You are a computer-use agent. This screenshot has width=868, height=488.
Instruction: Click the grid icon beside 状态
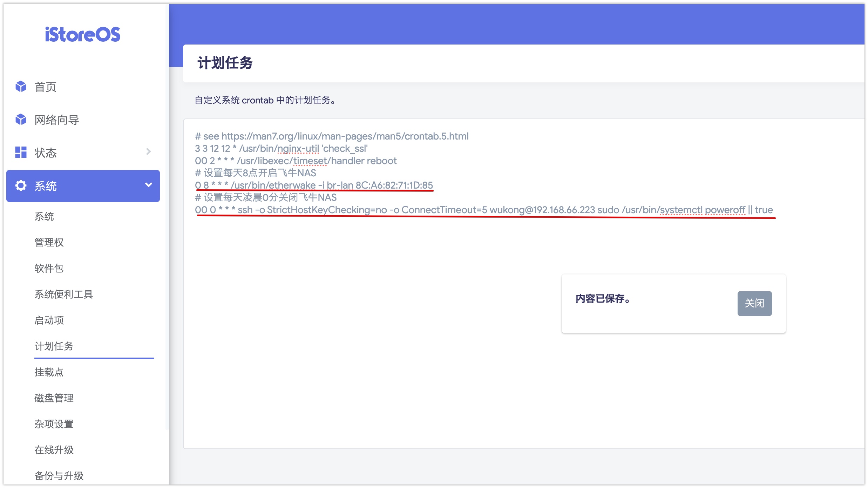tap(21, 152)
